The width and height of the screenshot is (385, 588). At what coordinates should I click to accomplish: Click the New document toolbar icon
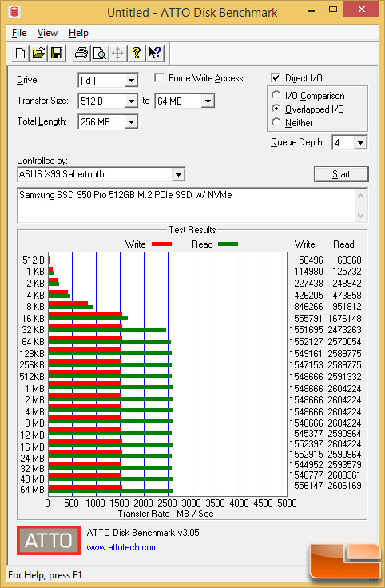[x=20, y=53]
